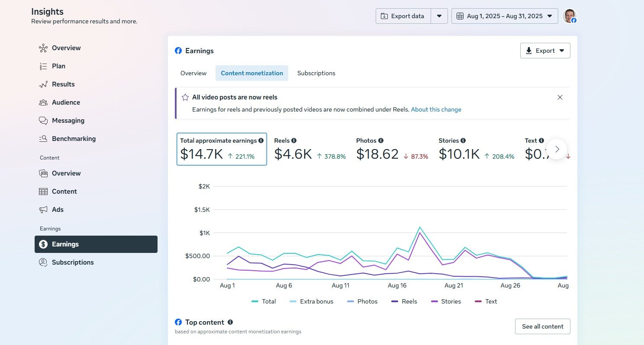The width and height of the screenshot is (644, 345).
Task: Switch to Earnings Overview tab
Action: coord(193,73)
